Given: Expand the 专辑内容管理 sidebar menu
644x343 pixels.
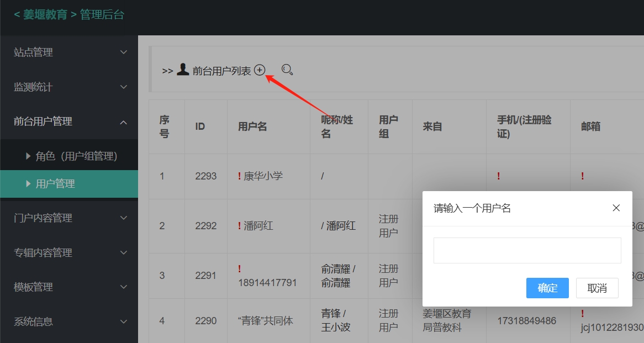Looking at the screenshot, I should tap(69, 252).
